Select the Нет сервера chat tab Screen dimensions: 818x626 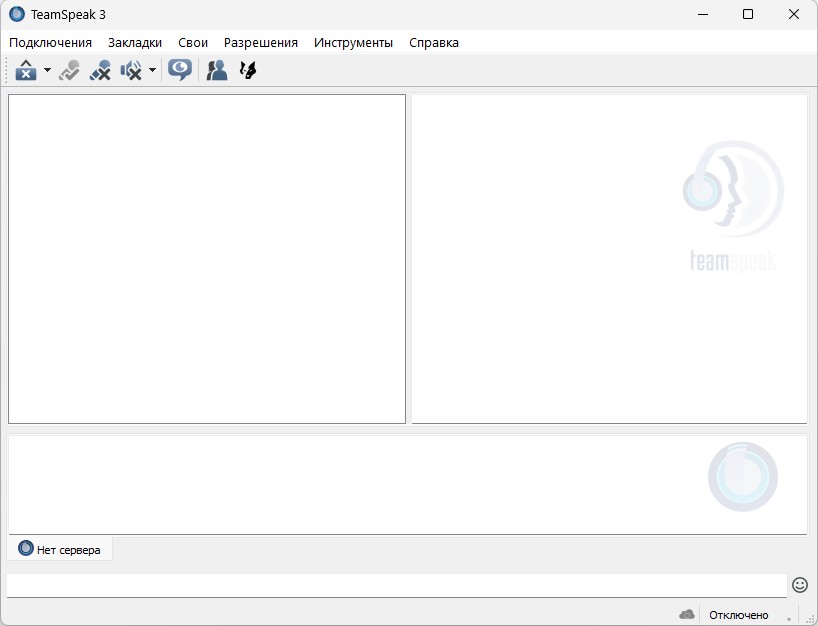60,549
